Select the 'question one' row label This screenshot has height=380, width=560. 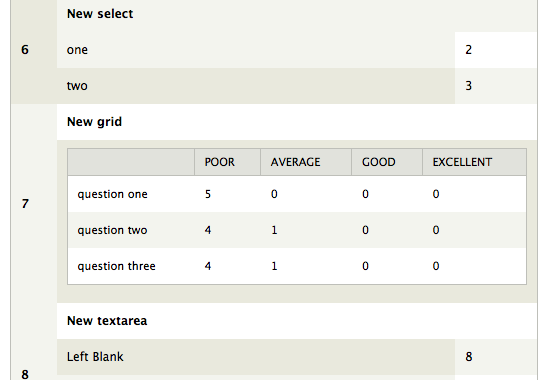[112, 194]
